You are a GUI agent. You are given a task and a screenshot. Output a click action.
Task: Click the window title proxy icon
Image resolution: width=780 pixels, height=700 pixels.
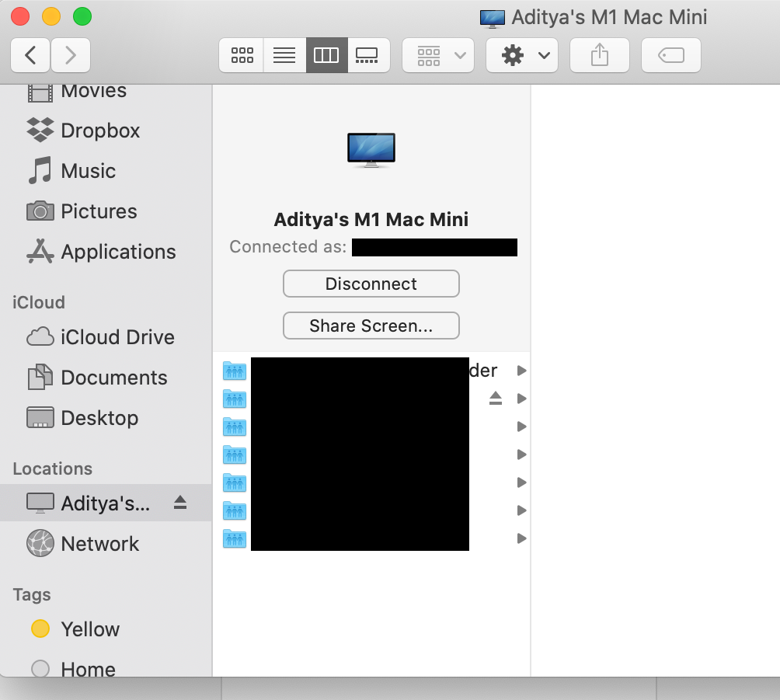(493, 19)
